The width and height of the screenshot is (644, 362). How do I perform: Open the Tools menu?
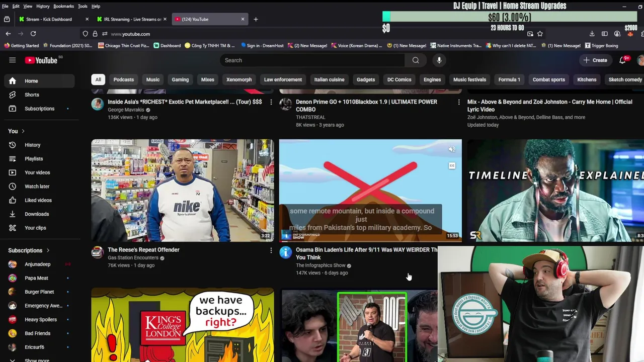(83, 6)
